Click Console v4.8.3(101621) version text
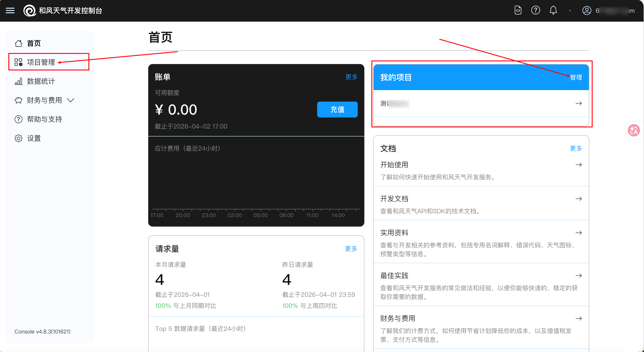 tap(43, 331)
